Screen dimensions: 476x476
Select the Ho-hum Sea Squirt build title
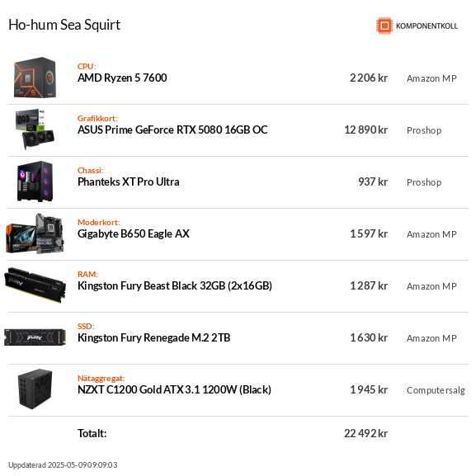[64, 25]
